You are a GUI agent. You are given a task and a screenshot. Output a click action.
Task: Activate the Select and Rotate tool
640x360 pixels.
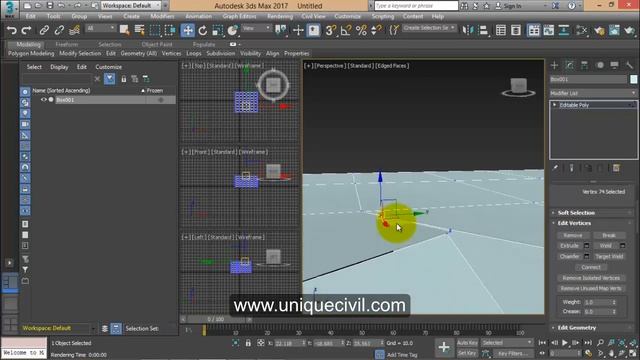[202, 30]
